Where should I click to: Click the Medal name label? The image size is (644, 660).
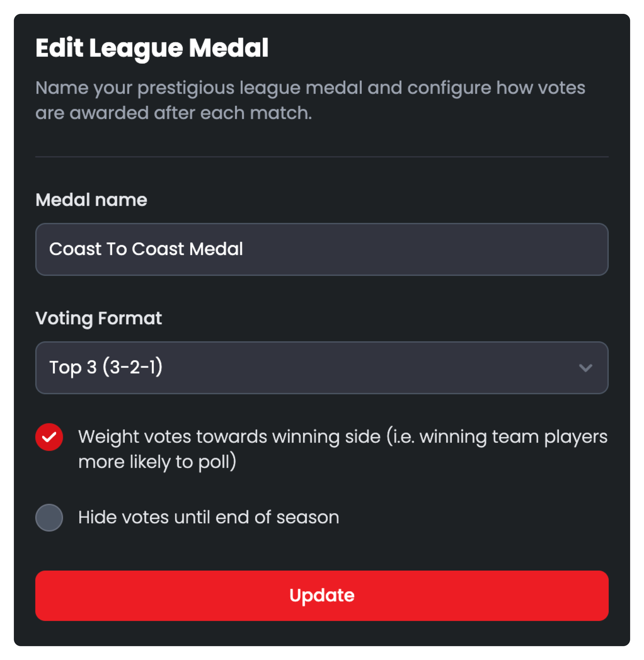91,200
